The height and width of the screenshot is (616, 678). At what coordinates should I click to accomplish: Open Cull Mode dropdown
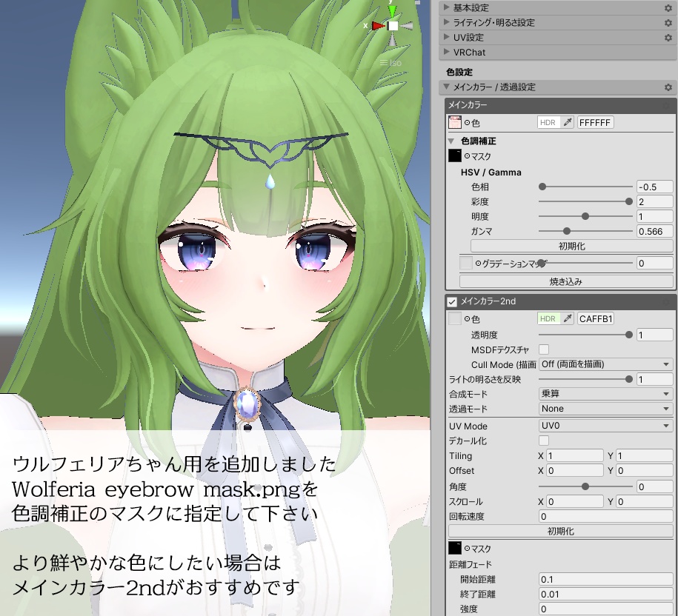click(x=605, y=364)
